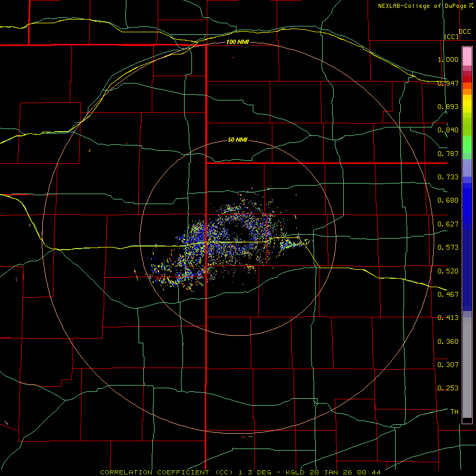Click the 0.733 color scale value
The width and height of the screenshot is (476, 476).
448,177
